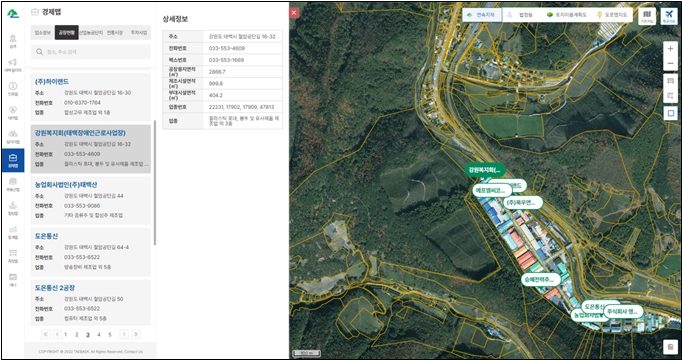
Task: Zoom out with the minus button
Action: [x=670, y=64]
